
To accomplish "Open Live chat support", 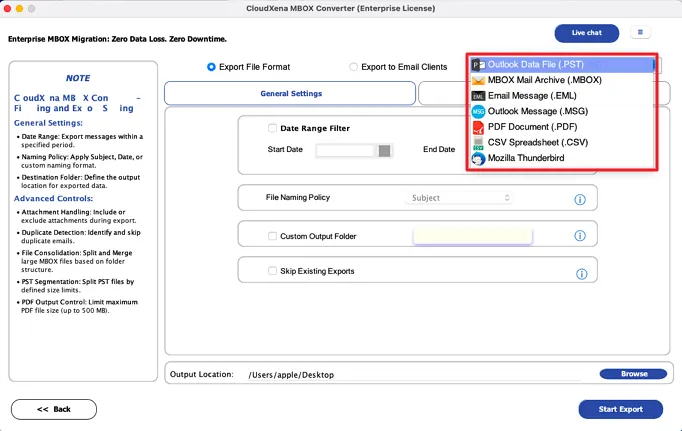I will pyautogui.click(x=586, y=33).
